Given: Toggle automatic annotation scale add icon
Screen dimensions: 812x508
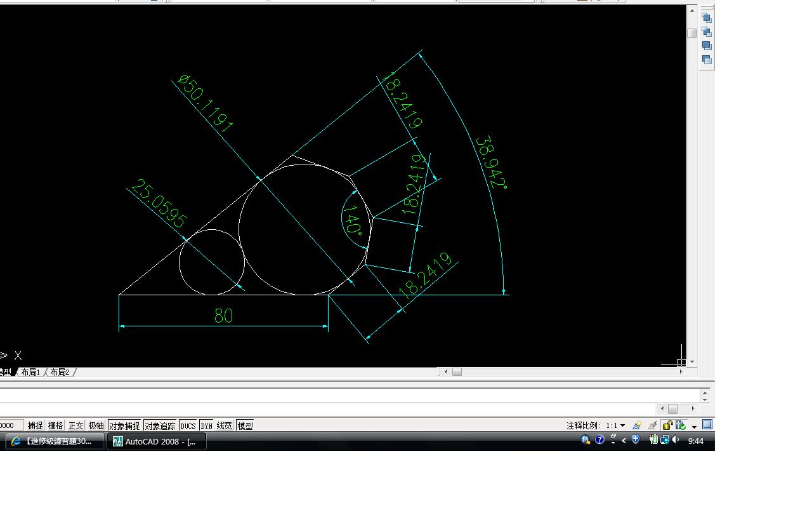Looking at the screenshot, I should [653, 425].
